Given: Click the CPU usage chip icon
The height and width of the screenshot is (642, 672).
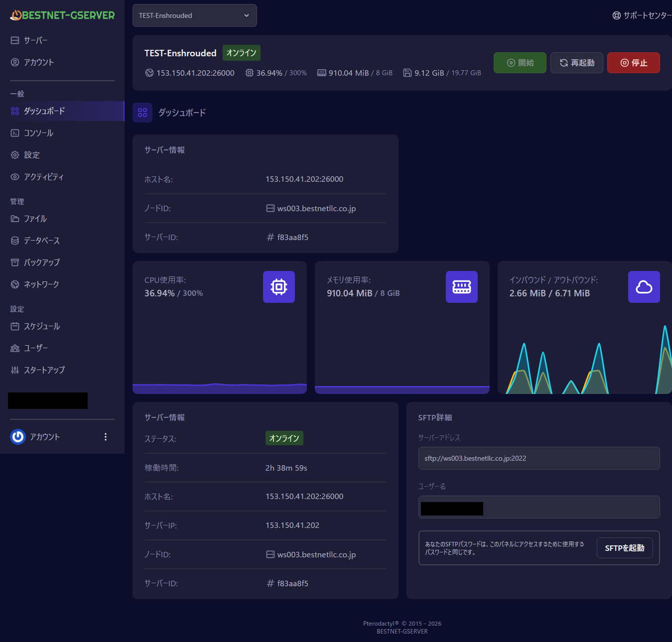Looking at the screenshot, I should [x=278, y=287].
